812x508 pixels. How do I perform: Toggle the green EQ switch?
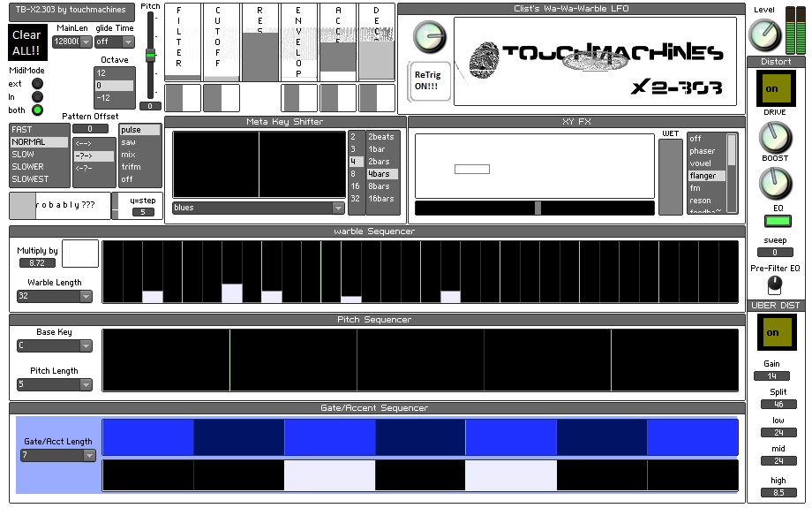click(778, 221)
